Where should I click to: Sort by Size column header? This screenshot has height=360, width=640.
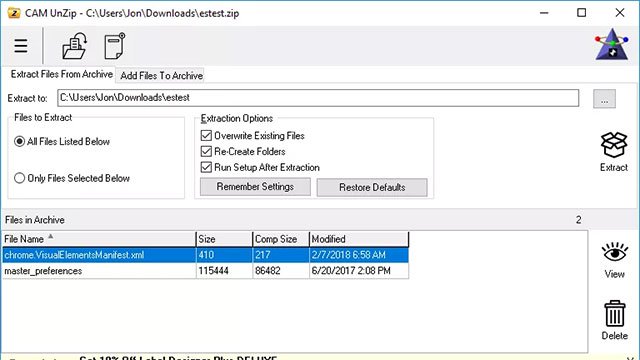224,239
